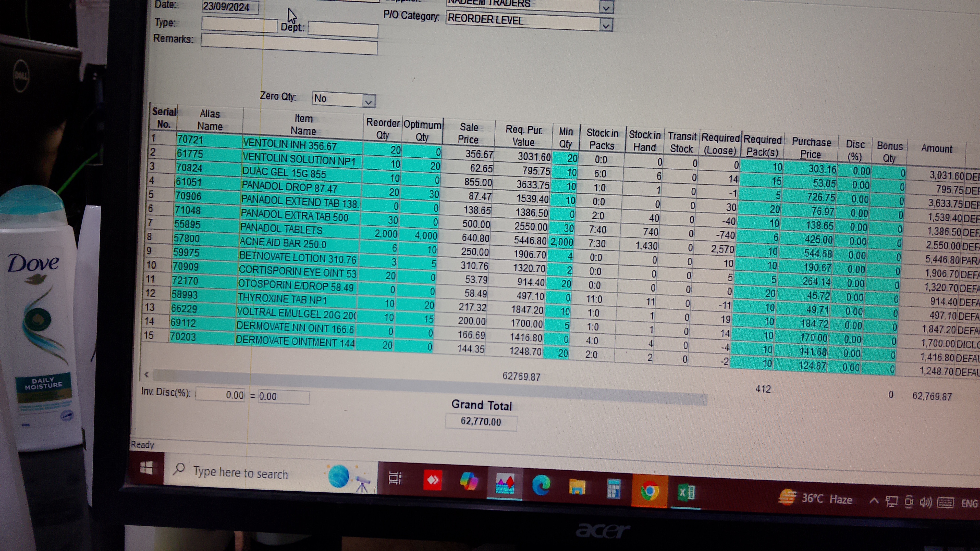Show hidden system tray icons chevron

point(874,500)
